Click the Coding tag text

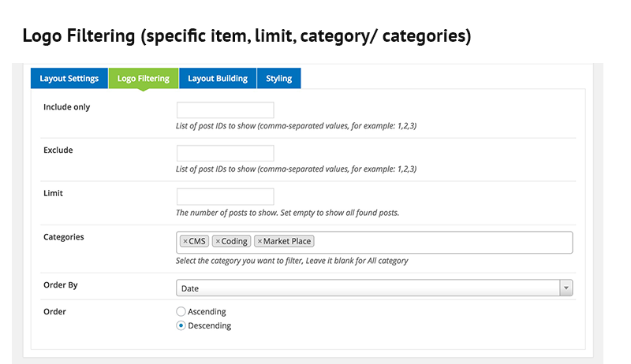pos(234,241)
